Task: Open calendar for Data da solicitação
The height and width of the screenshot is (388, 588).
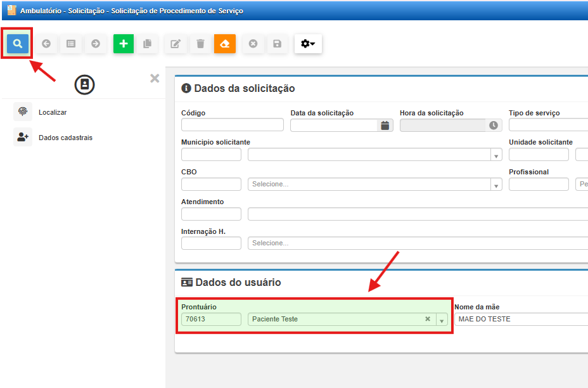Action: click(x=385, y=126)
